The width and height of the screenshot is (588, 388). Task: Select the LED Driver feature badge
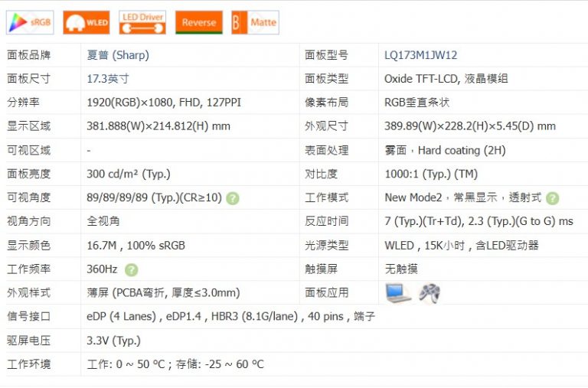coord(142,23)
